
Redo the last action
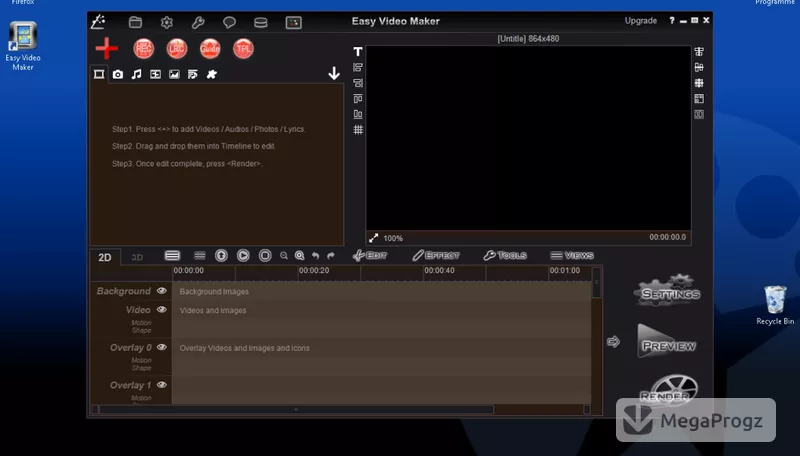click(331, 256)
